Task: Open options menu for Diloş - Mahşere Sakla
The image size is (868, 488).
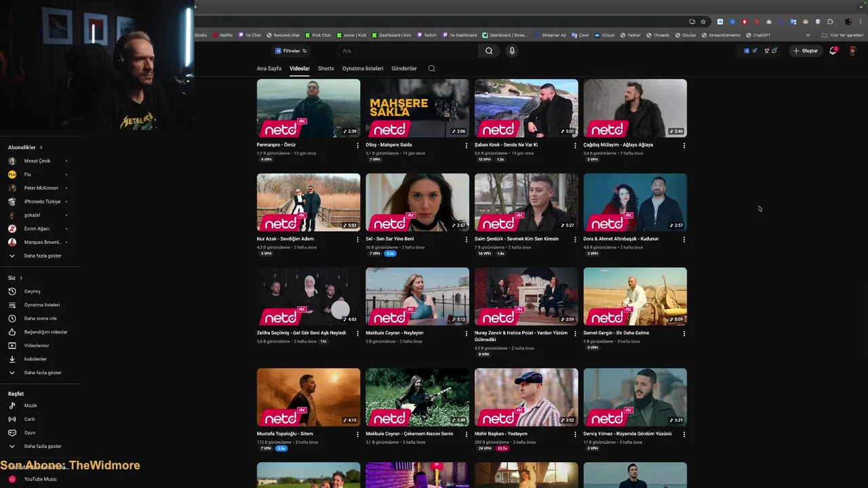Action: 466,145
